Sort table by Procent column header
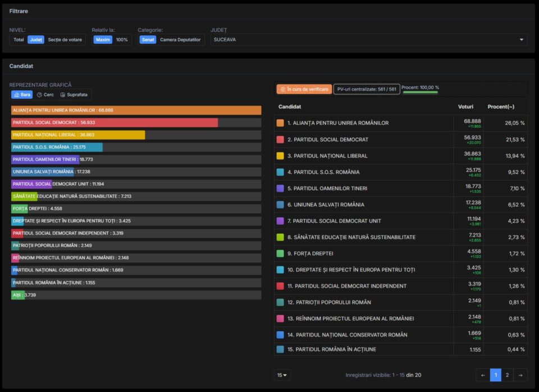Screen dimensions: 539x392 pyautogui.click(x=501, y=107)
